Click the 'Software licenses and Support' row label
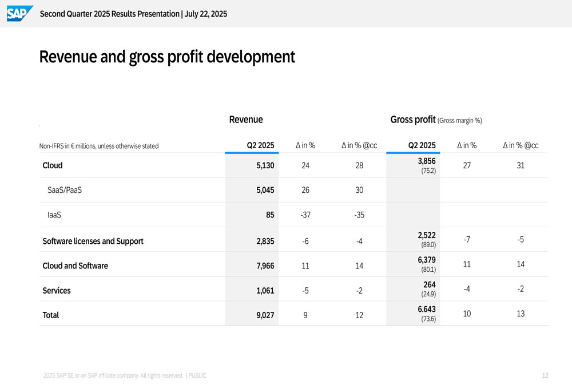572x392 pixels. coord(93,241)
